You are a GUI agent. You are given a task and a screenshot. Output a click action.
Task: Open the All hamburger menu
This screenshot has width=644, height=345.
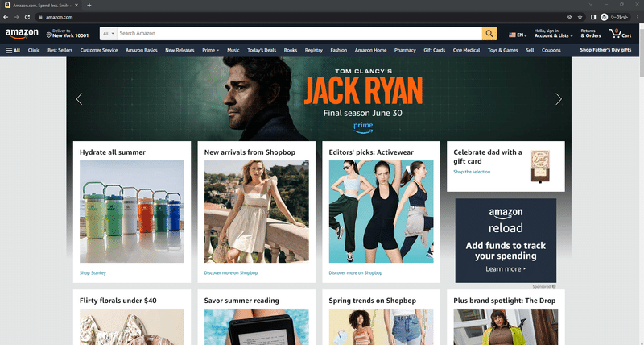13,50
